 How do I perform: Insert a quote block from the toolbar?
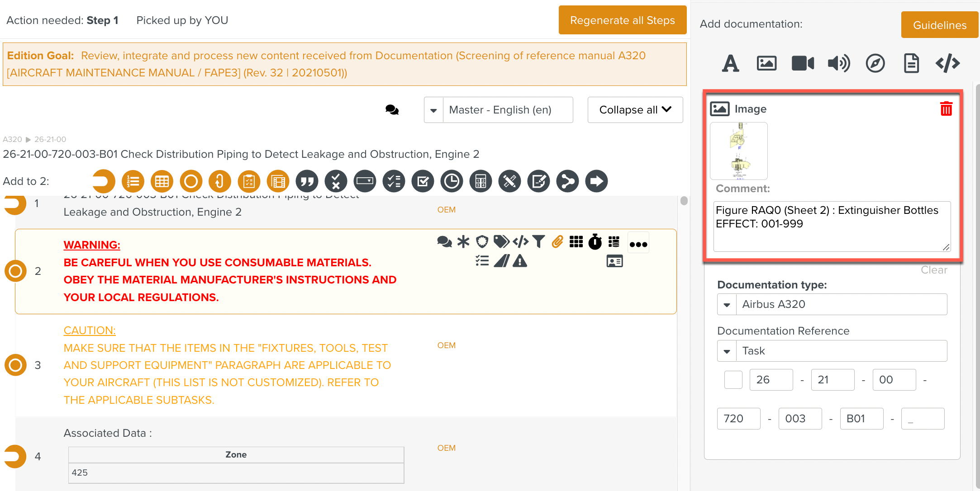[307, 181]
